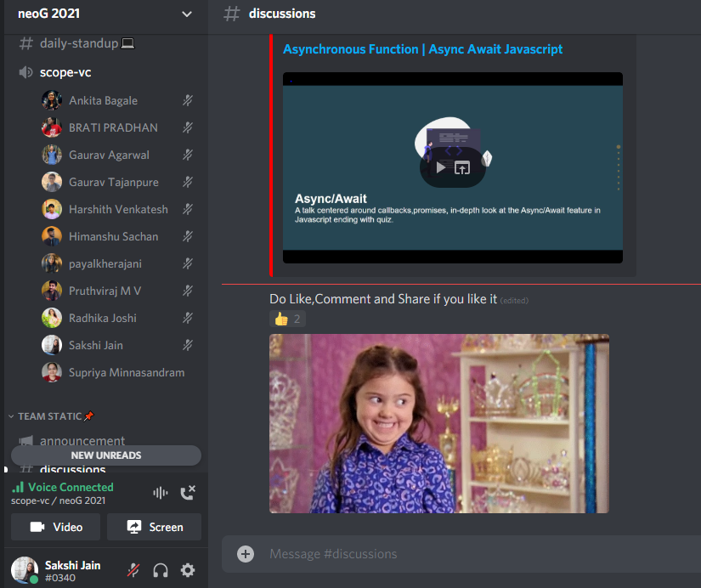
Task: Select Harshith Venkatesh's avatar
Action: click(52, 209)
